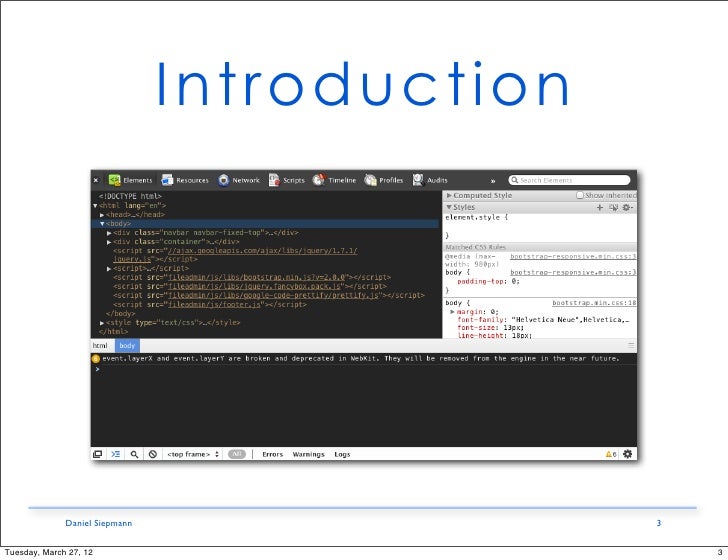This screenshot has width=728, height=560.
Task: Click the padding-top: 0 property
Action: (488, 281)
